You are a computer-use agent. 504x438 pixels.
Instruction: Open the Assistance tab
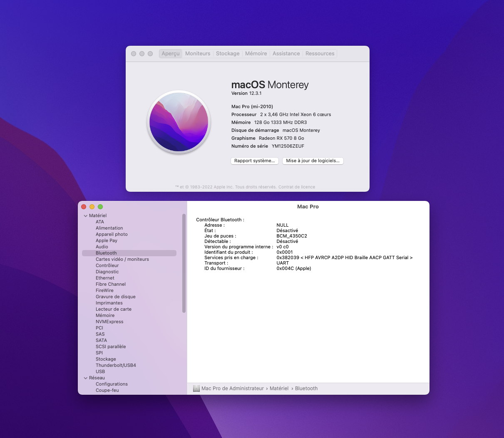(286, 54)
